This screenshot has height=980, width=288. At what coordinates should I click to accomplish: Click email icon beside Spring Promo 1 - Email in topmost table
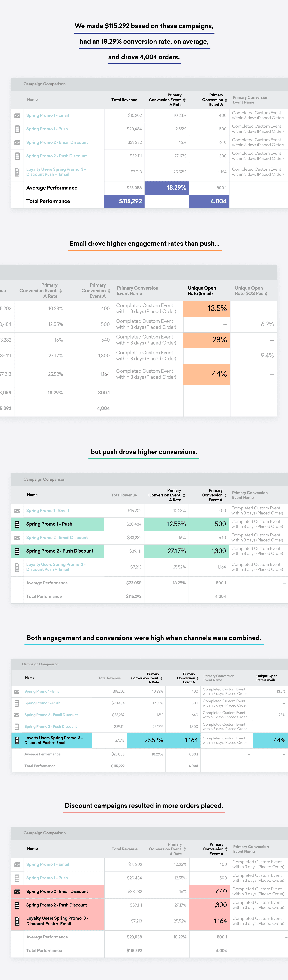click(x=17, y=116)
